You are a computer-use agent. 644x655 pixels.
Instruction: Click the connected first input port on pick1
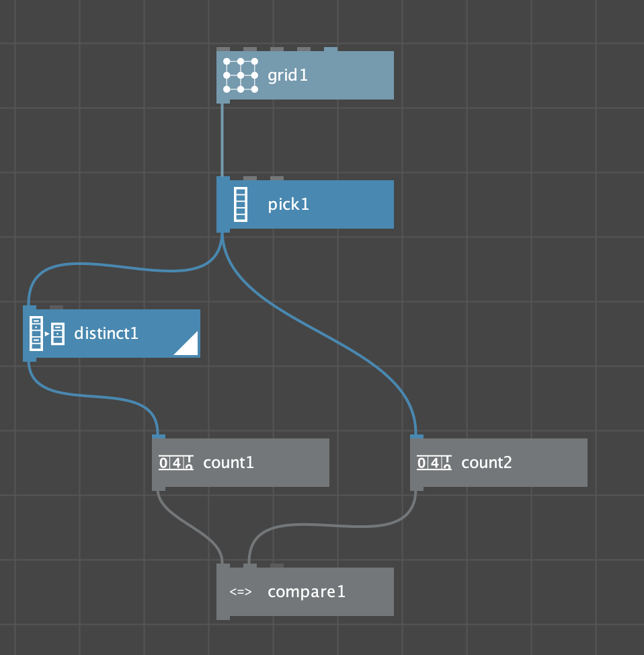(223, 178)
